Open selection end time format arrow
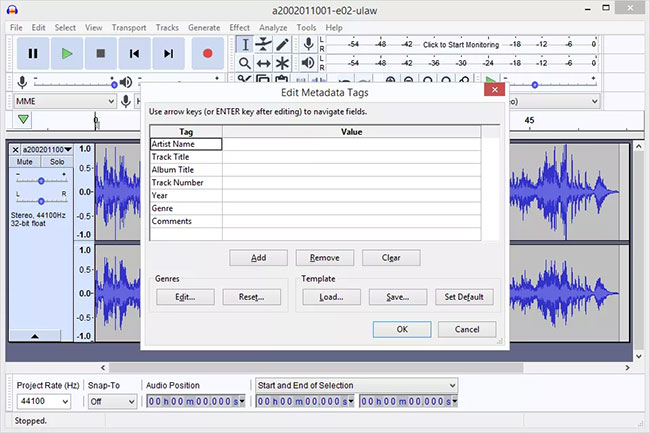 [x=454, y=401]
